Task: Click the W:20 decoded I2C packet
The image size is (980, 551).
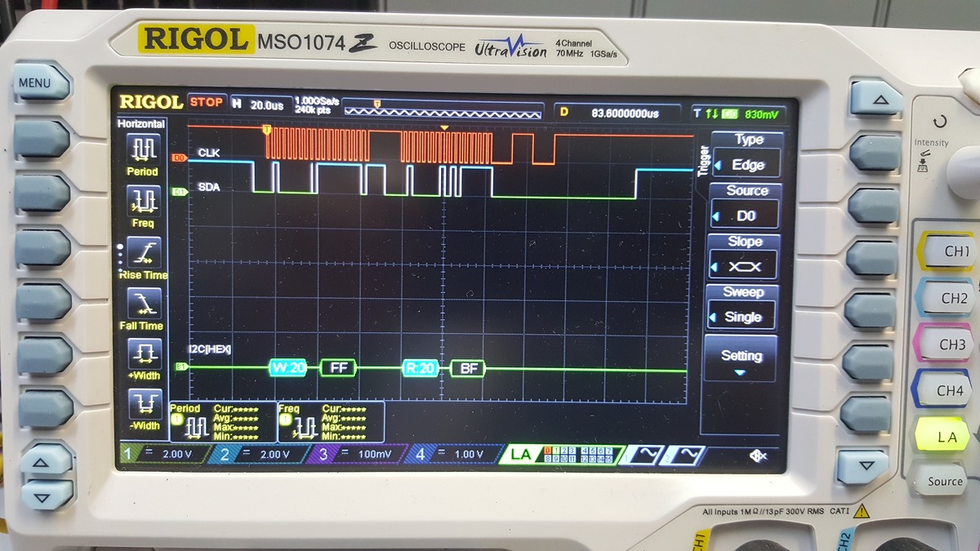Action: (x=288, y=367)
